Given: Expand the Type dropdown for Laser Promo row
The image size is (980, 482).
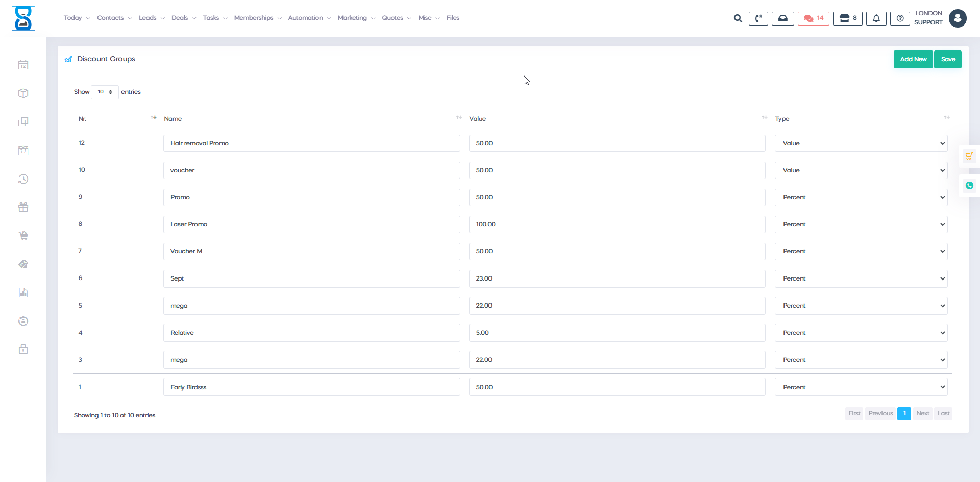Looking at the screenshot, I should (861, 224).
